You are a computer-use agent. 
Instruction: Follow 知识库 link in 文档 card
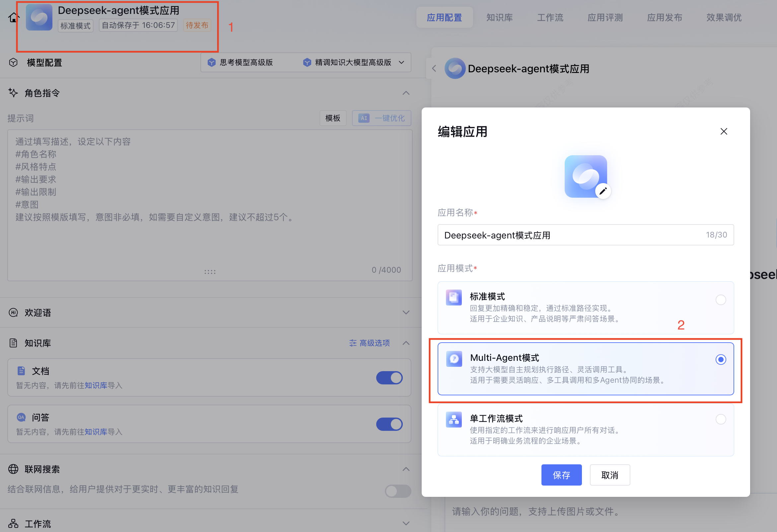(96, 385)
